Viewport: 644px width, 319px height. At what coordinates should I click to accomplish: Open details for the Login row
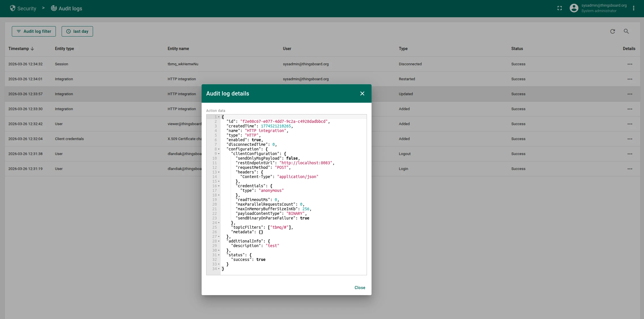[630, 169]
